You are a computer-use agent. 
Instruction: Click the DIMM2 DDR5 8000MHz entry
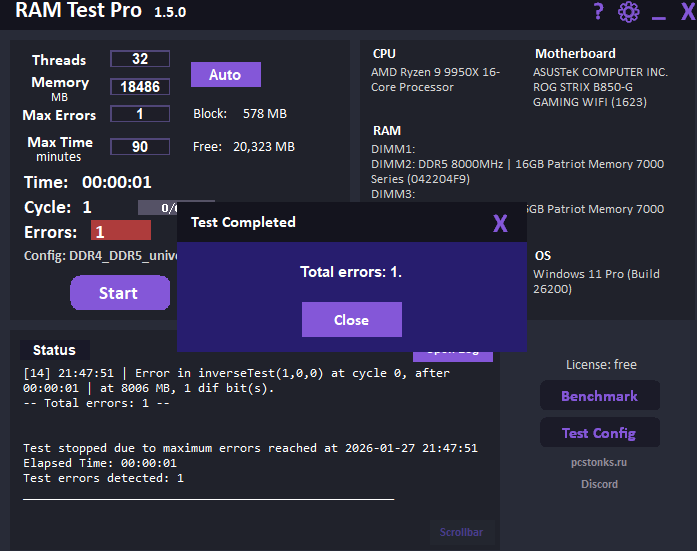517,172
